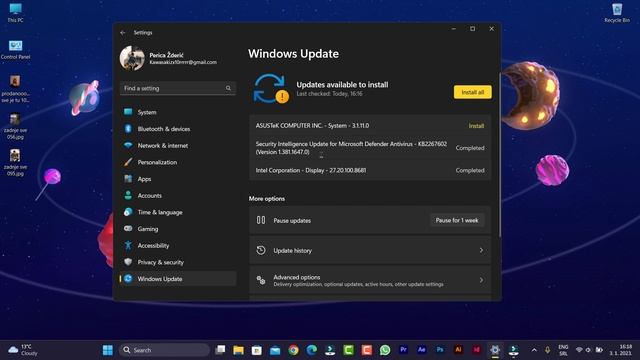Open Time & language settings
The image size is (640, 360).
pos(178,212)
